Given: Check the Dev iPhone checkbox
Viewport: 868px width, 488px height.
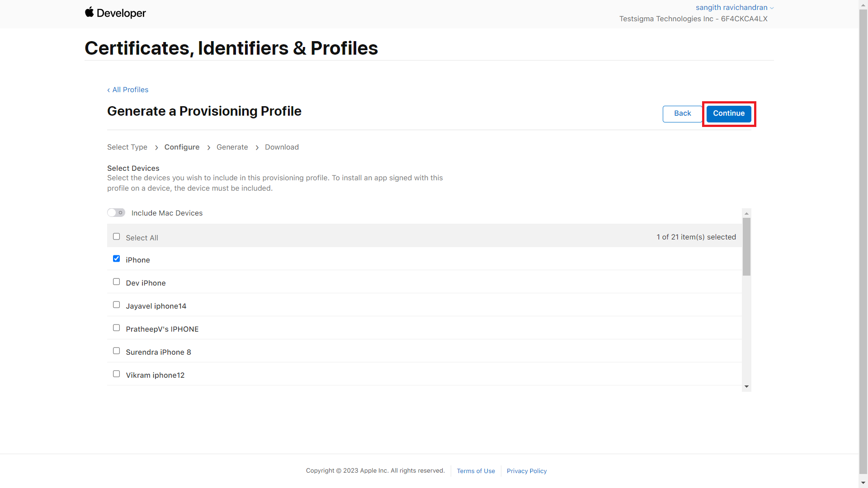Looking at the screenshot, I should point(116,281).
